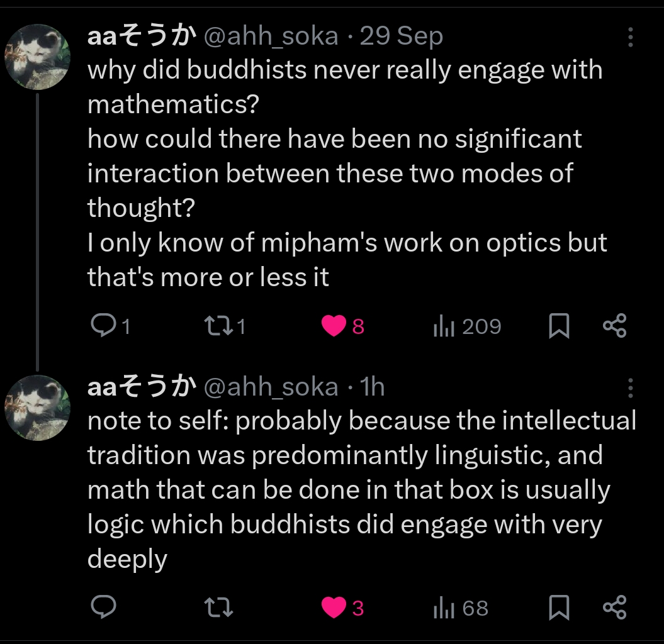Share the 29 Sep tweet
This screenshot has width=664, height=644.
point(614,326)
